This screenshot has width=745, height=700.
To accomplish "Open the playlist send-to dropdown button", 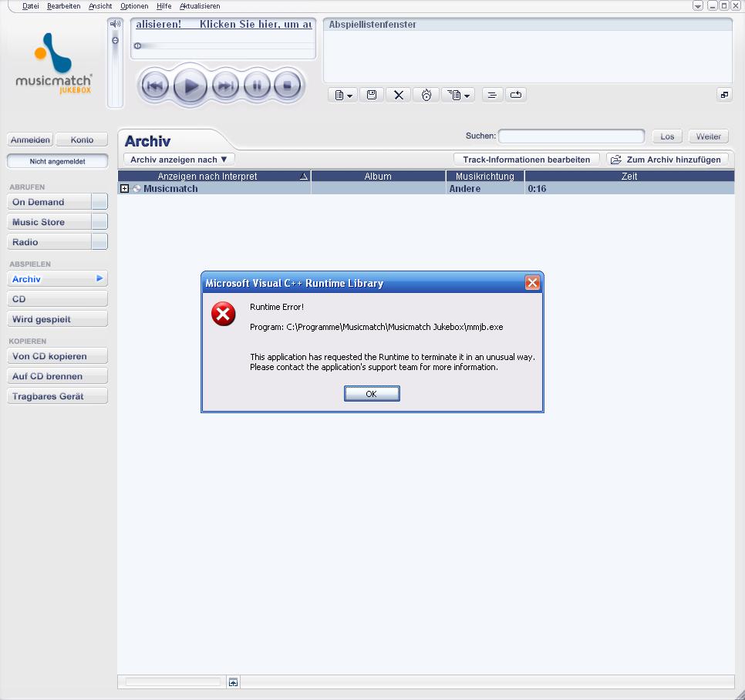I will pyautogui.click(x=458, y=95).
